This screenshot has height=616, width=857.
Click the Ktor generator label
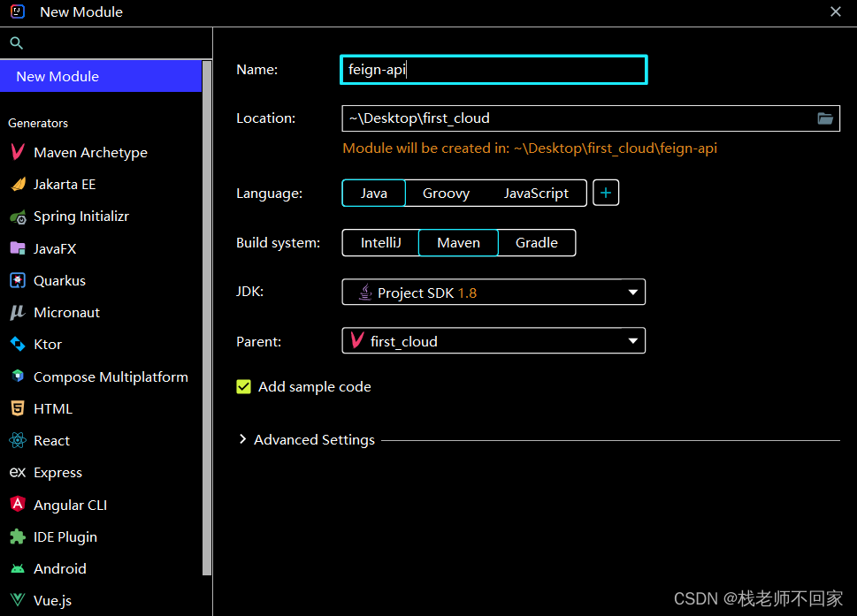(x=48, y=345)
